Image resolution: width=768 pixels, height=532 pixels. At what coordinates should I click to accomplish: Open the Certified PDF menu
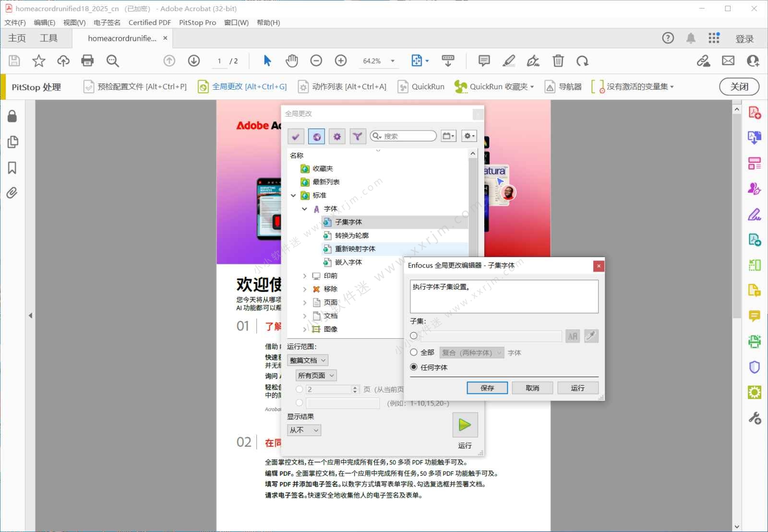(150, 23)
